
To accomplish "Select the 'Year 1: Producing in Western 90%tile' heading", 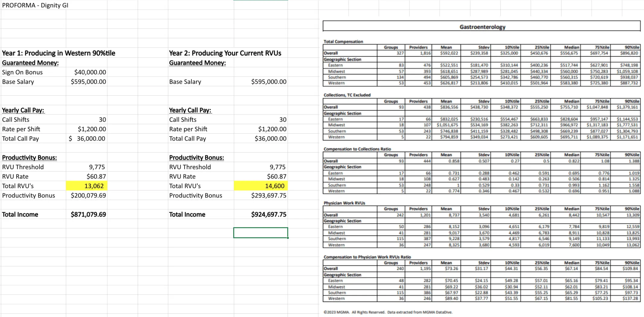I will 58,53.
